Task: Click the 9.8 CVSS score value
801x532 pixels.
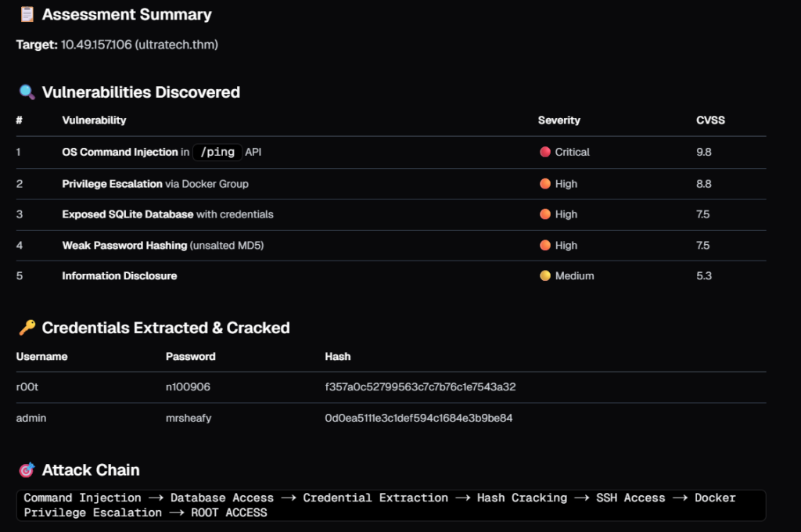Action: (704, 152)
